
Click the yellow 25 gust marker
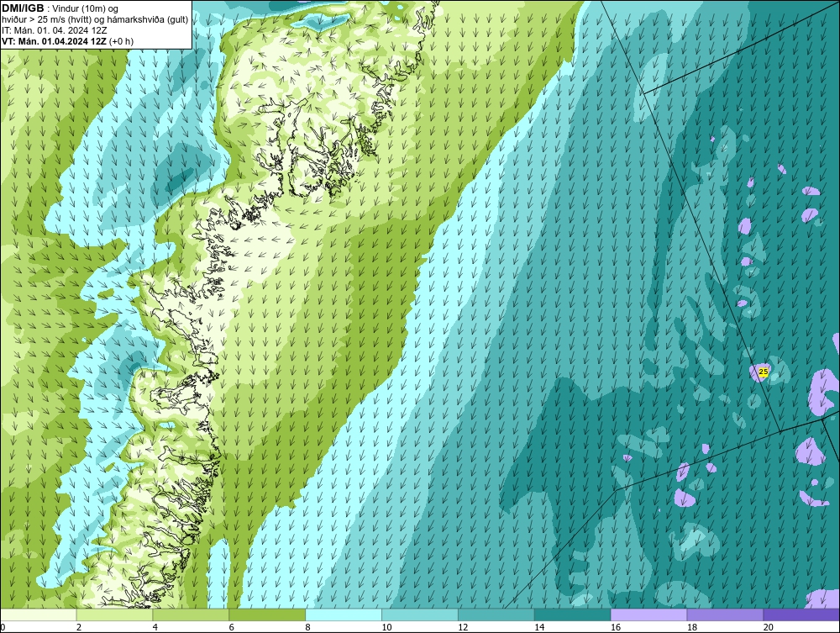tap(764, 372)
